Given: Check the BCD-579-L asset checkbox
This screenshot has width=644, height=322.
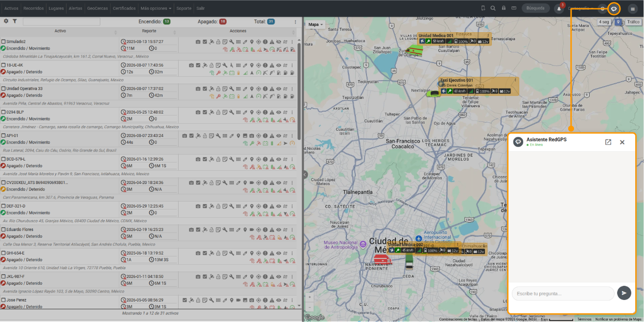Looking at the screenshot, I should [3, 159].
